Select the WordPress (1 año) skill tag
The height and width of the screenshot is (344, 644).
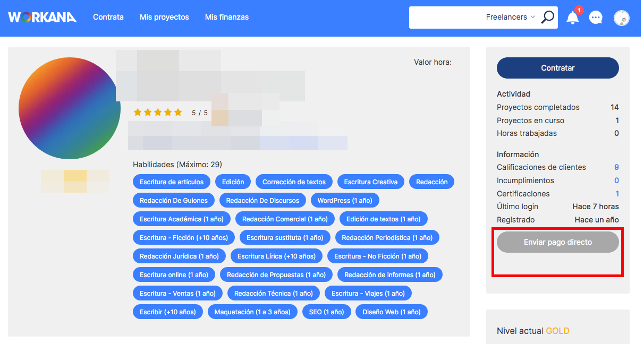coord(345,201)
